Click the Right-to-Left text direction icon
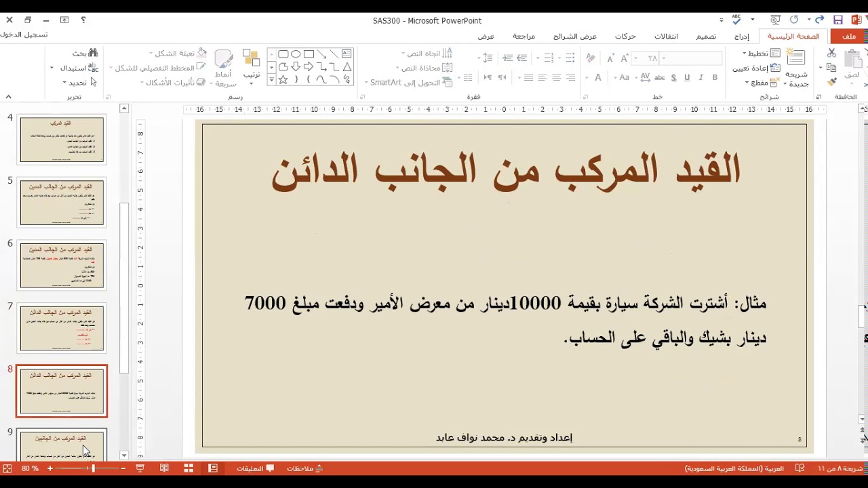 [x=502, y=78]
